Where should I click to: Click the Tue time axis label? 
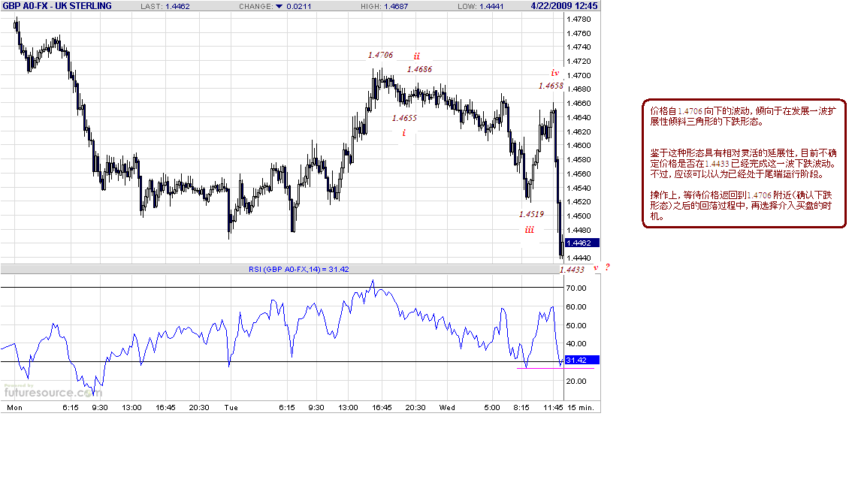(231, 408)
